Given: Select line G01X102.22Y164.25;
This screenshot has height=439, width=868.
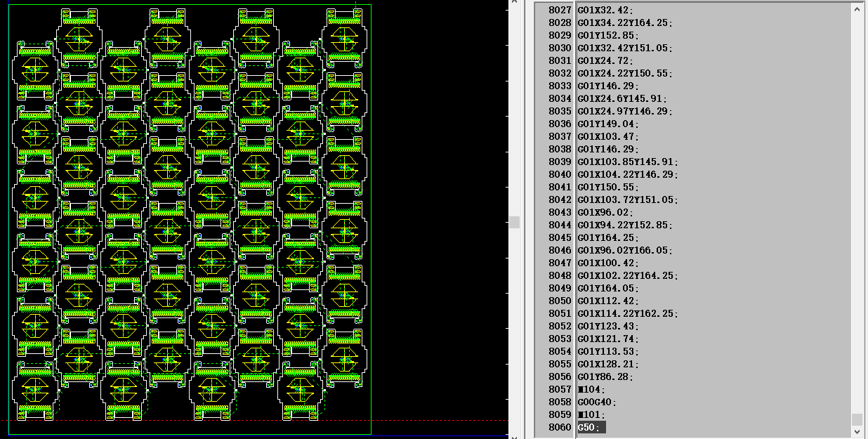Looking at the screenshot, I should tap(628, 276).
